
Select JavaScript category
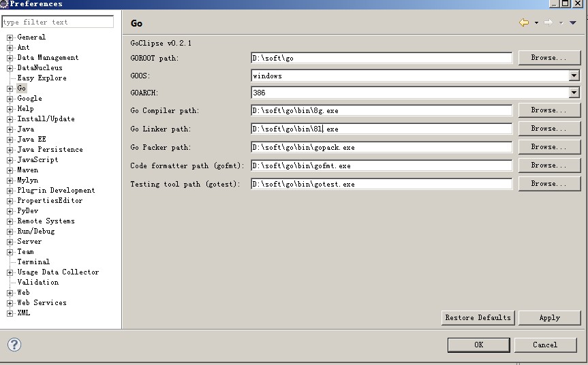[x=37, y=159]
